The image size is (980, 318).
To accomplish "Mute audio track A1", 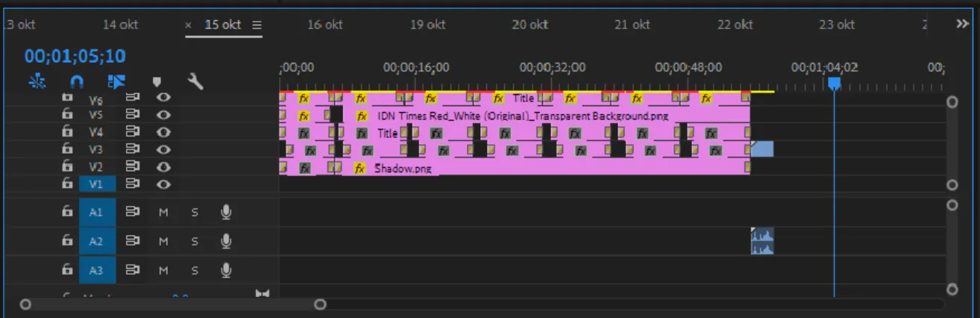I will coord(163,212).
